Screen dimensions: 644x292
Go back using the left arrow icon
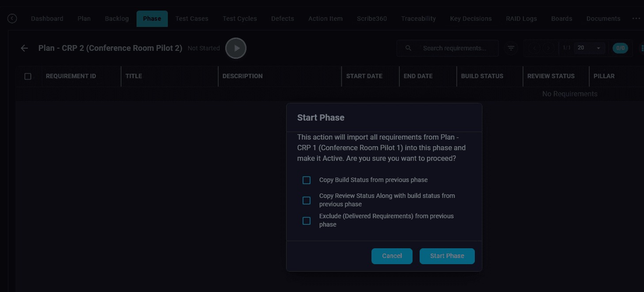click(24, 48)
